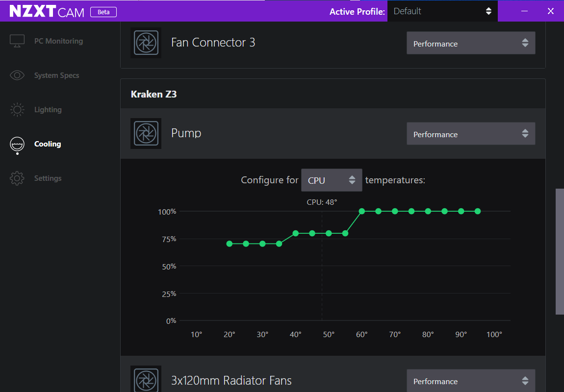
Task: Select pump curve point at 35°
Action: [279, 244]
